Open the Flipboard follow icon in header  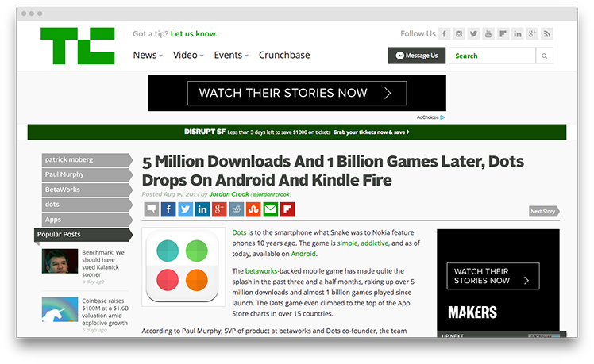503,33
